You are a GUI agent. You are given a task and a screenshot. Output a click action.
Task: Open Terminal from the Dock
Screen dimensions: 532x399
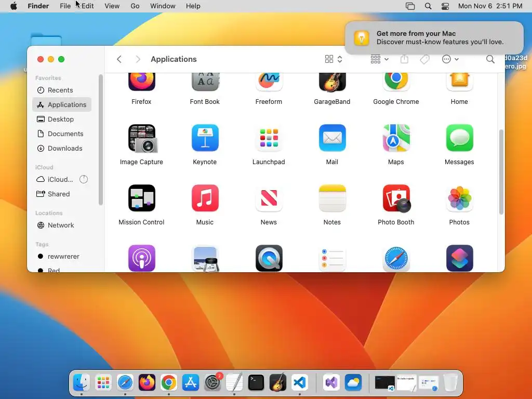click(256, 383)
